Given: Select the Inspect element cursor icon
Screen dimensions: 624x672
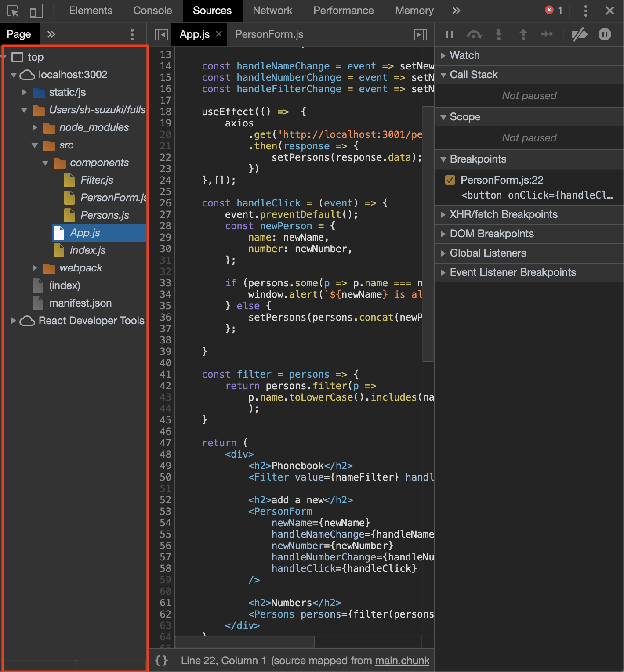Looking at the screenshot, I should (12, 11).
